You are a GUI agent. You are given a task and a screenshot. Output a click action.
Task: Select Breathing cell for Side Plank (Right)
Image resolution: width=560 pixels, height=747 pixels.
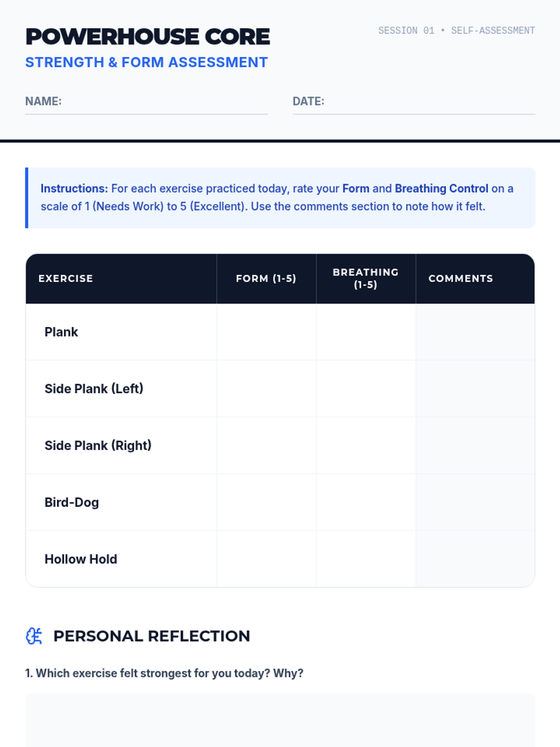pos(366,445)
